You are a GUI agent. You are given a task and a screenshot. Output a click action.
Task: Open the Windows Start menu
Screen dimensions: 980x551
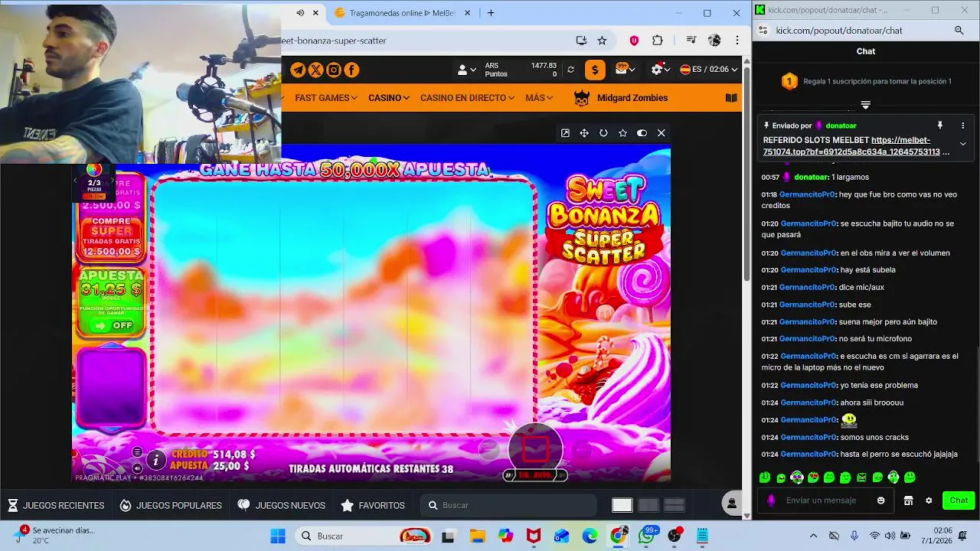pos(277,536)
